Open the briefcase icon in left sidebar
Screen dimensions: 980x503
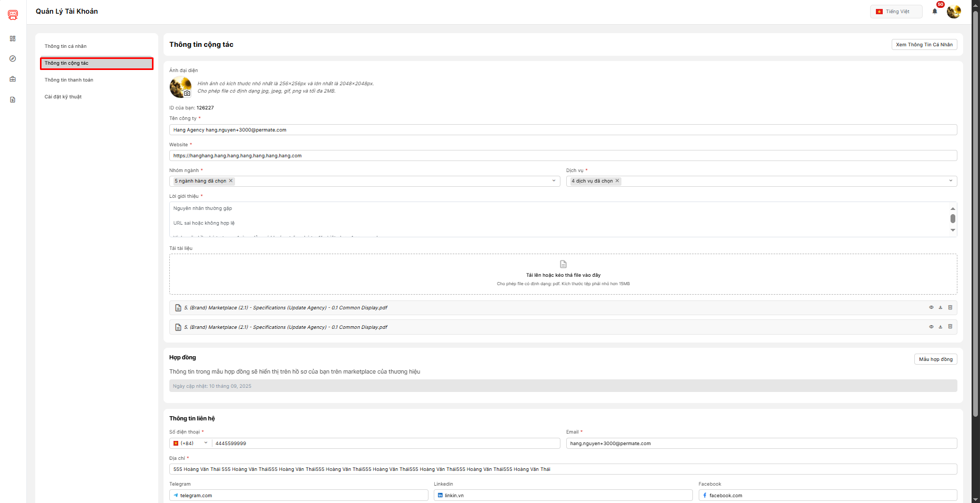coord(13,79)
